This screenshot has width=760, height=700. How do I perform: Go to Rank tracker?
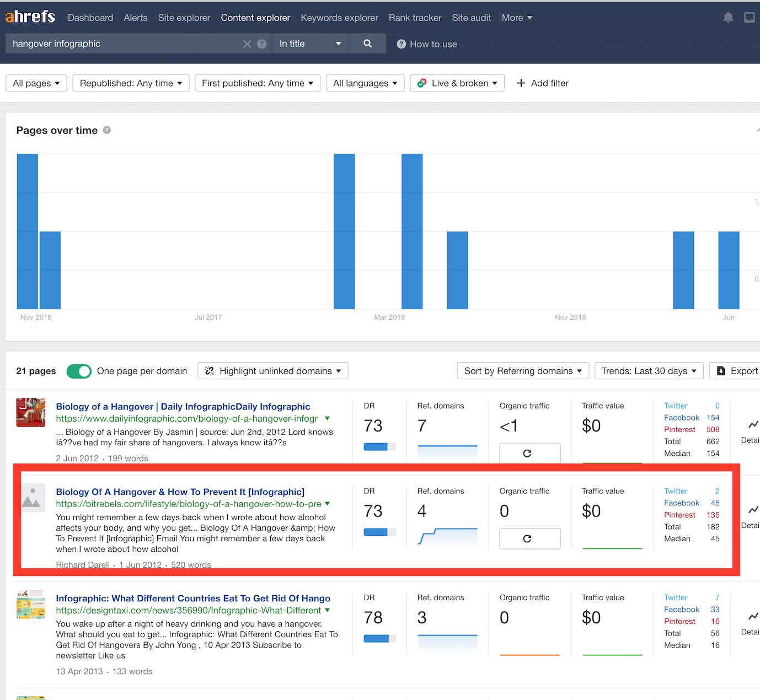[415, 18]
